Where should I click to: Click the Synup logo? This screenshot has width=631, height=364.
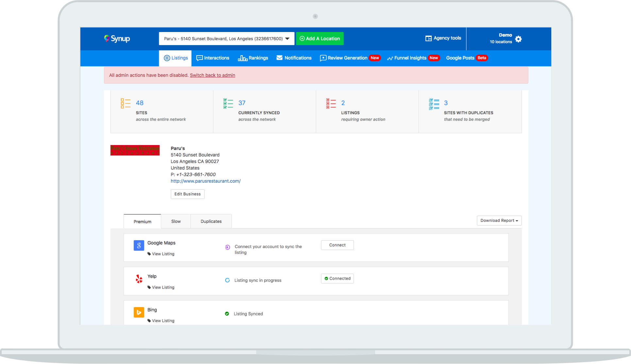(117, 39)
